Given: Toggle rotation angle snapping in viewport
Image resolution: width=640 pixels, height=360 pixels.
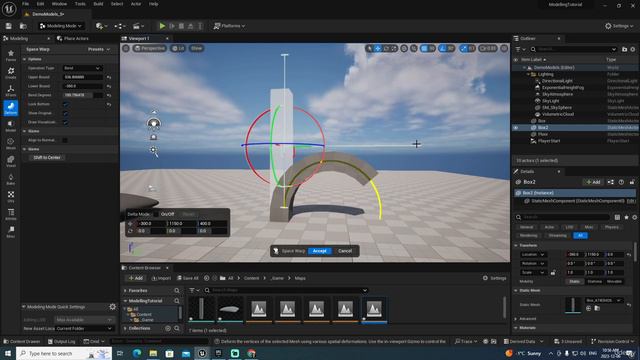Looking at the screenshot, I should point(442,49).
